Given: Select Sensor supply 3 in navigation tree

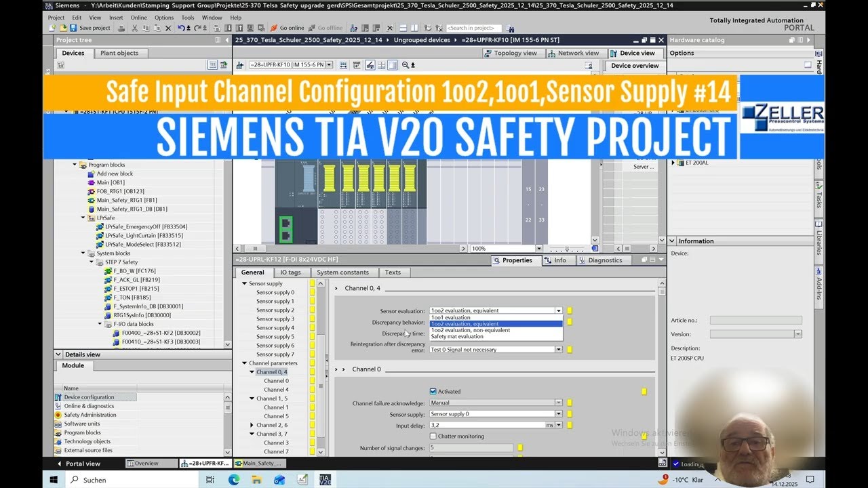Looking at the screenshot, I should (x=275, y=319).
